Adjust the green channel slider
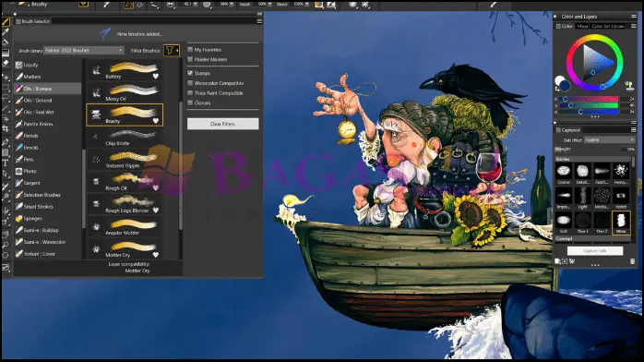Image resolution: width=644 pixels, height=362 pixels. [x=588, y=105]
